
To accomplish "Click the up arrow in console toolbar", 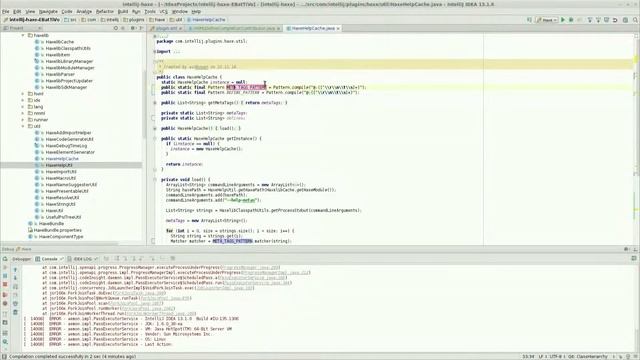I will pos(15,270).
